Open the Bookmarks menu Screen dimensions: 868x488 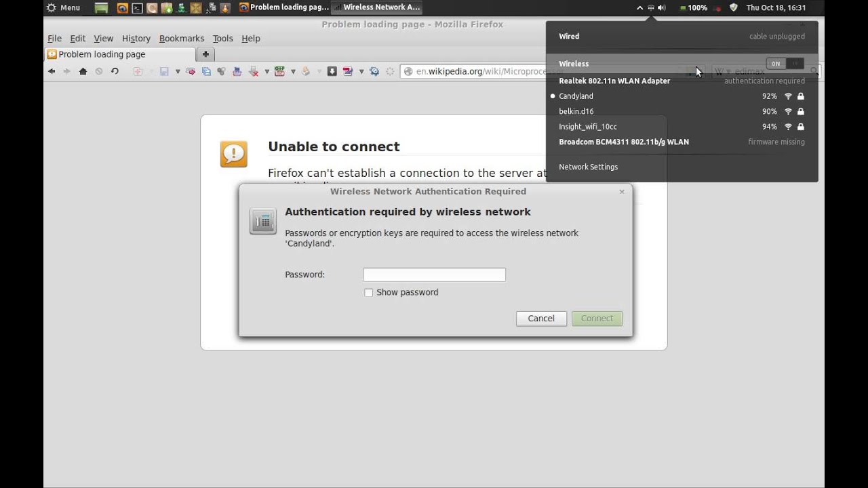coord(182,39)
